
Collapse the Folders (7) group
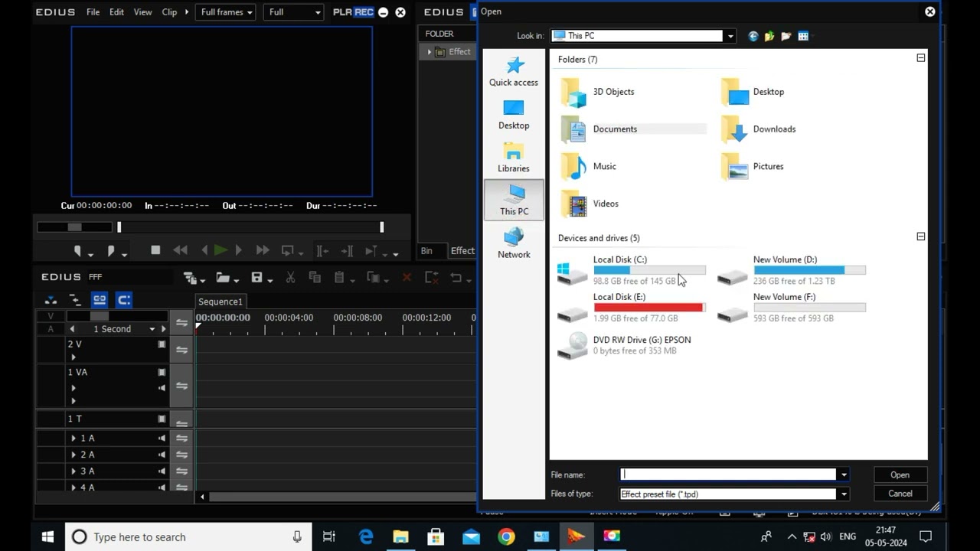coord(921,58)
